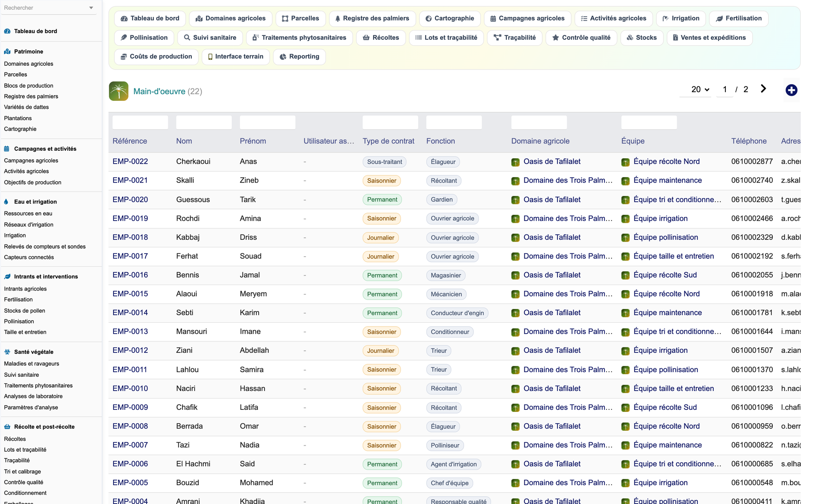
Task: Open Traçabilité toolbar button
Action: coord(515,38)
